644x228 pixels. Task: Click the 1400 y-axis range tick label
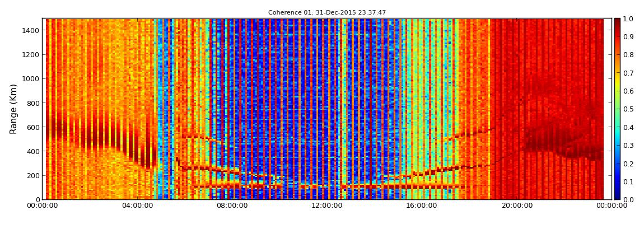point(31,30)
